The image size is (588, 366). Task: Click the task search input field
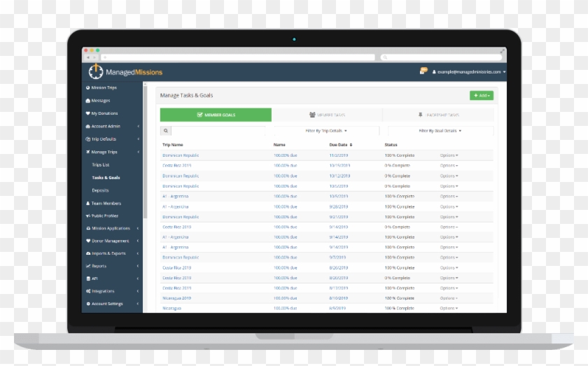(218, 131)
